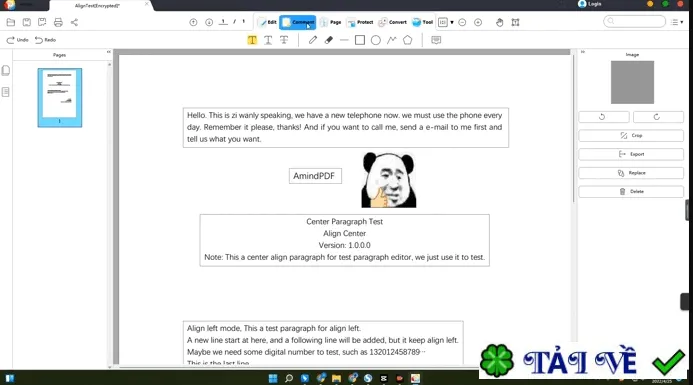Click the bookmarks sidebar icon
693x385 pixels.
(x=6, y=92)
